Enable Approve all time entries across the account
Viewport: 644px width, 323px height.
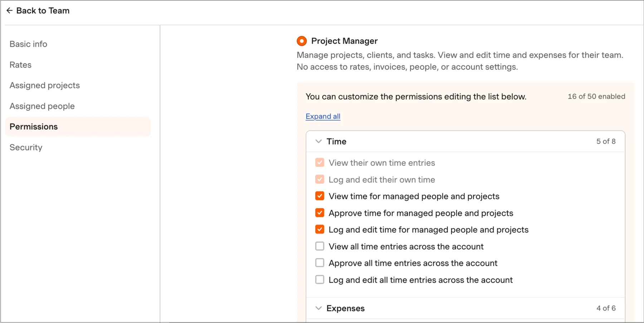[319, 263]
